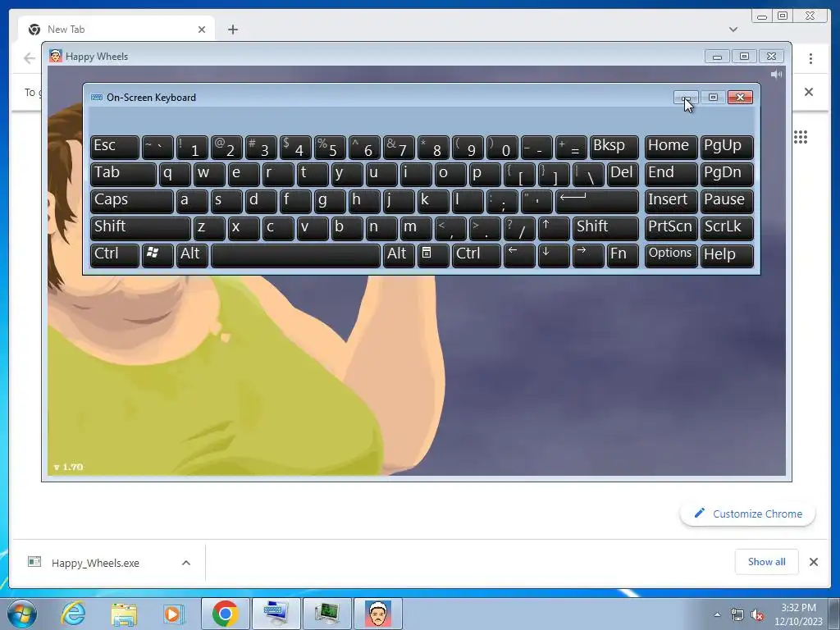Click the spacebar on the On-Screen Keyboard
This screenshot has height=630, width=840.
pos(295,255)
